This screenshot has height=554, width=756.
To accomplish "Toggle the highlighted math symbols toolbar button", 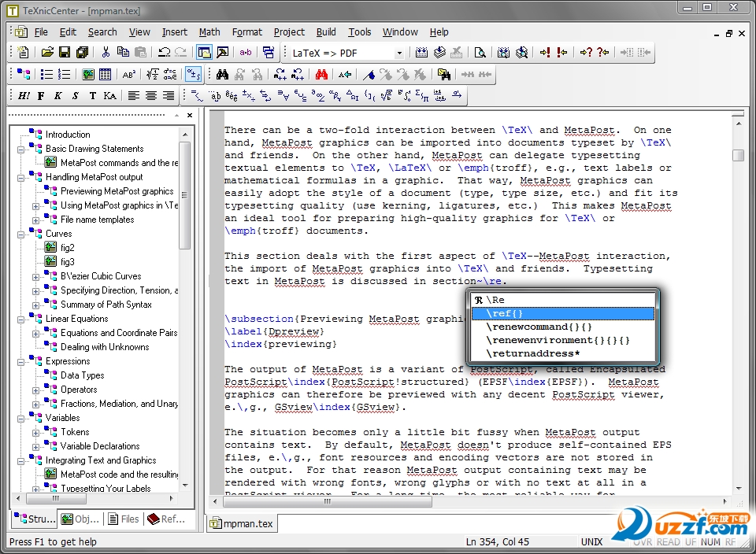I will pyautogui.click(x=193, y=75).
